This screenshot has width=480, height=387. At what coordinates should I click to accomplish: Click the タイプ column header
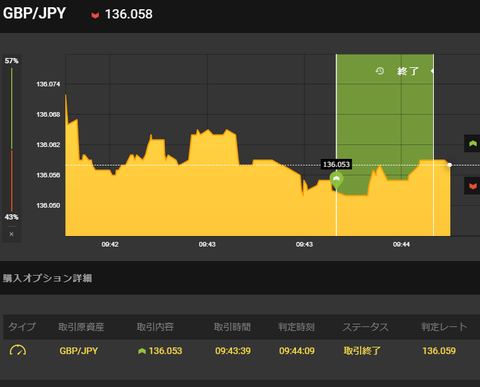tap(22, 327)
